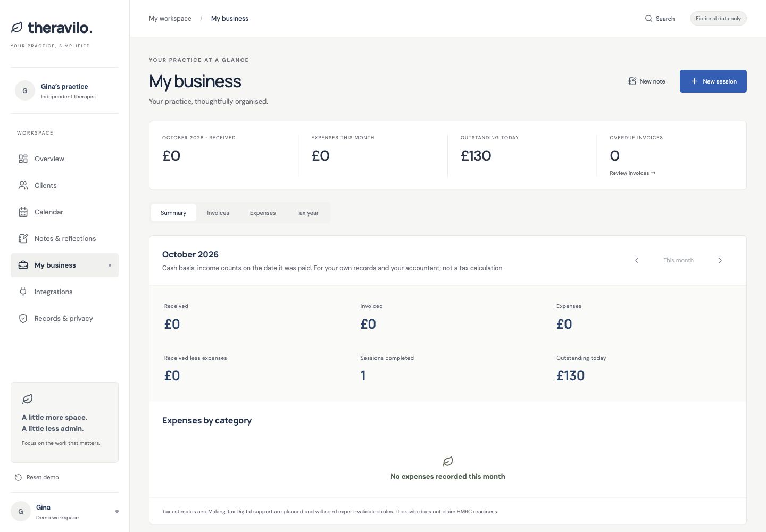This screenshot has height=532, width=766.
Task: Click the G avatar next to Demo workspace
Action: point(21,512)
